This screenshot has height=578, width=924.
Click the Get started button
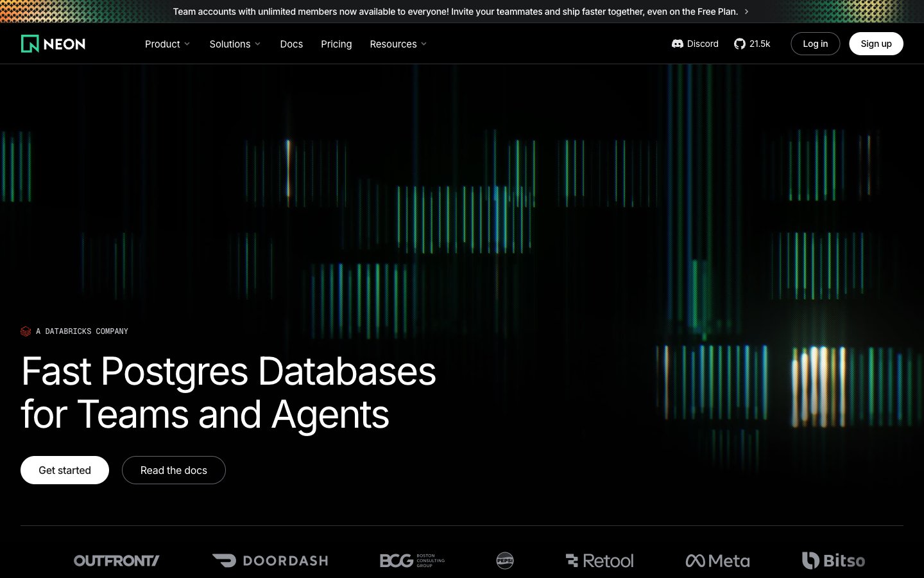[x=65, y=470]
